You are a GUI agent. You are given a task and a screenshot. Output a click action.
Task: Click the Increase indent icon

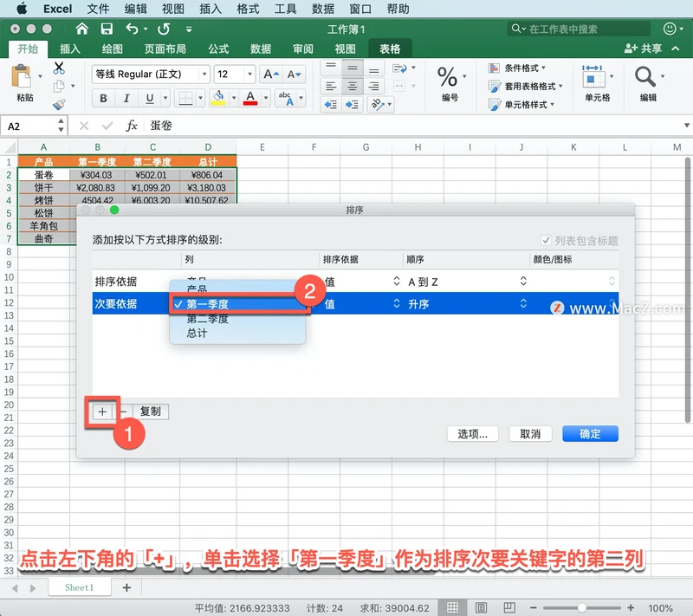353,105
